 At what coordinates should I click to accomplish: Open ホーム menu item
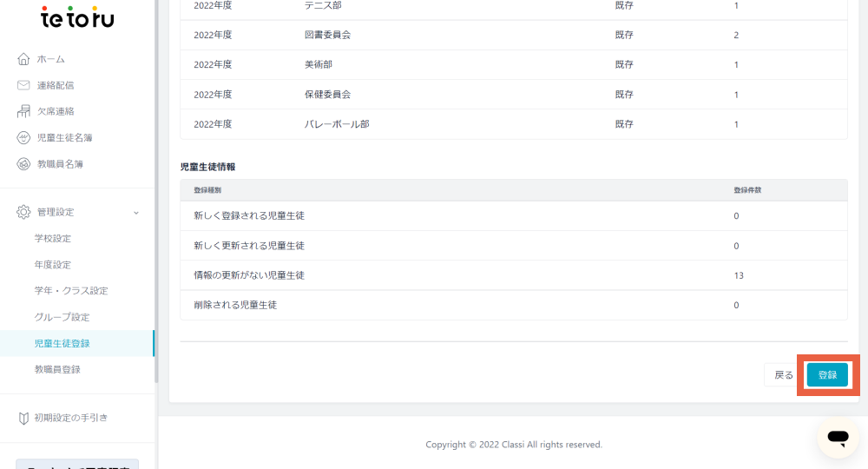coord(51,59)
